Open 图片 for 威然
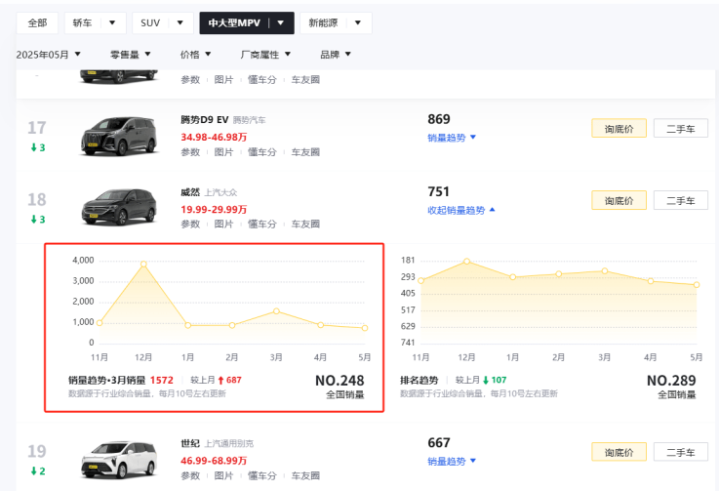The width and height of the screenshot is (719, 491). 224,224
